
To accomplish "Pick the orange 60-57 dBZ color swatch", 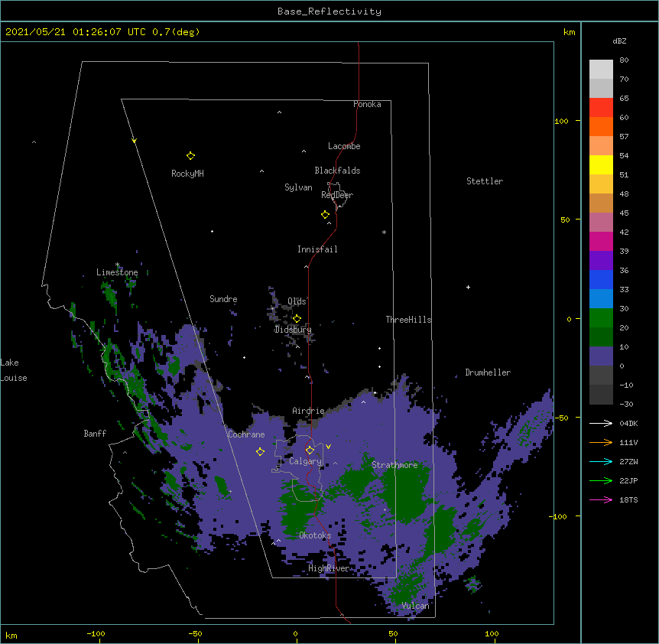I will tap(601, 127).
